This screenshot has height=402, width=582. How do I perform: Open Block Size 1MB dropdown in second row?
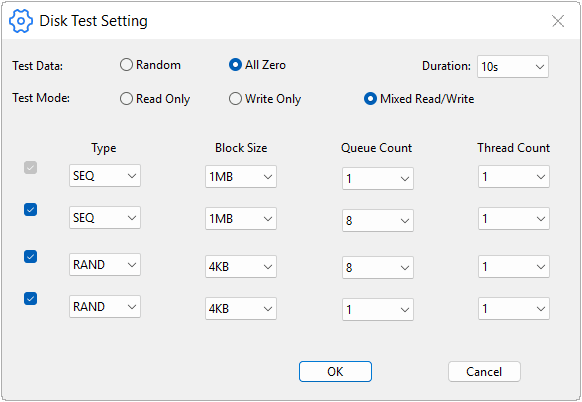241,219
